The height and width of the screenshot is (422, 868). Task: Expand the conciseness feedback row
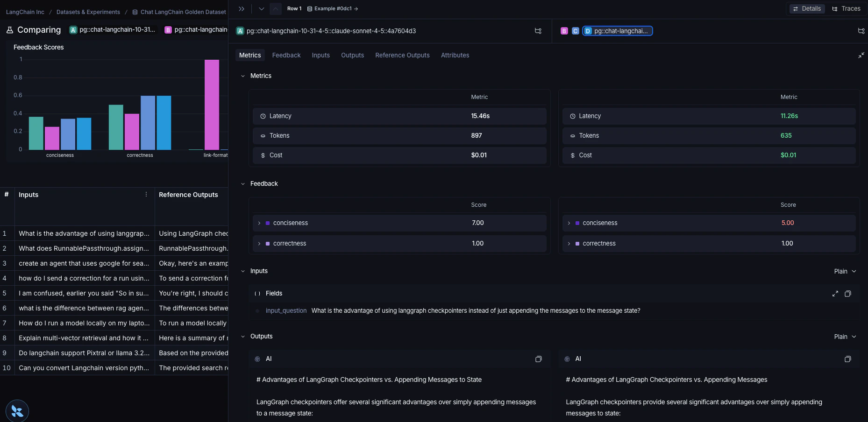260,223
